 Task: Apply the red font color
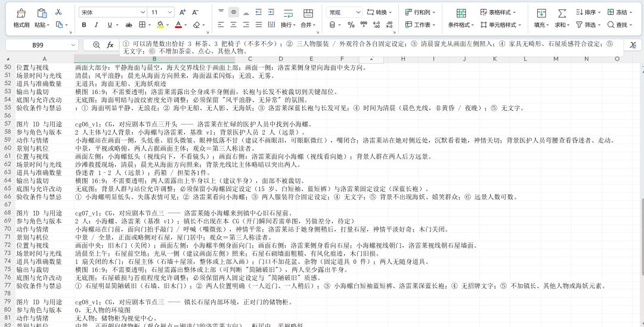pos(178,25)
